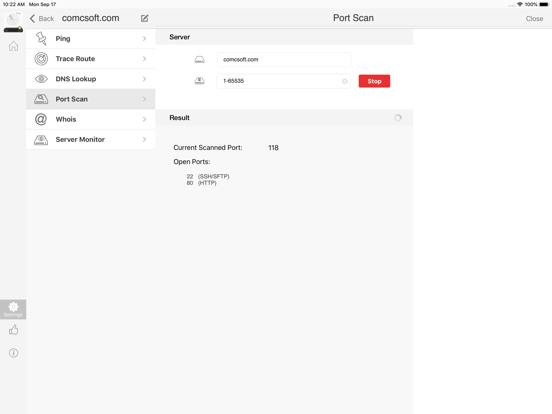Click the comcsoft.com title
This screenshot has height=414, width=552.
[x=90, y=18]
